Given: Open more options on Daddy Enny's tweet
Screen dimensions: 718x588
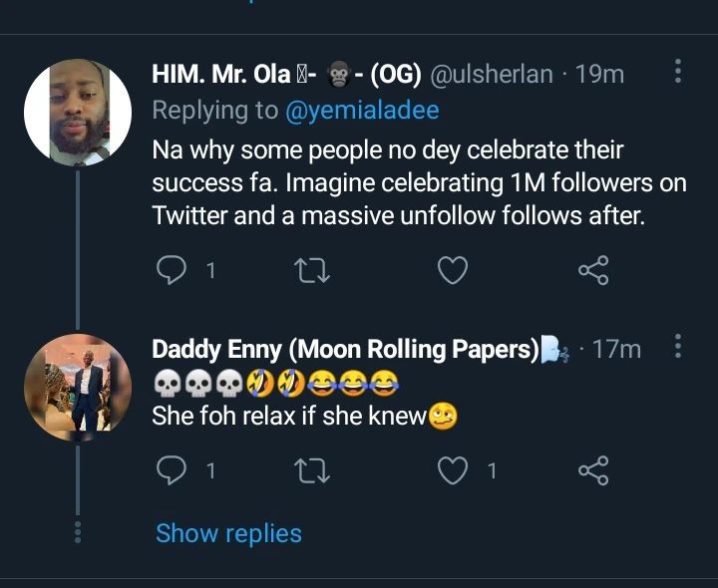Looking at the screenshot, I should pos(679,347).
